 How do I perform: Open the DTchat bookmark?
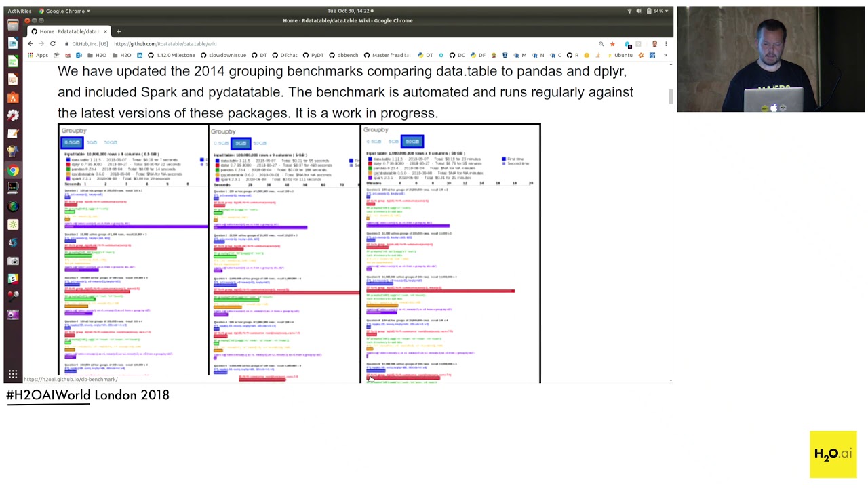[285, 55]
